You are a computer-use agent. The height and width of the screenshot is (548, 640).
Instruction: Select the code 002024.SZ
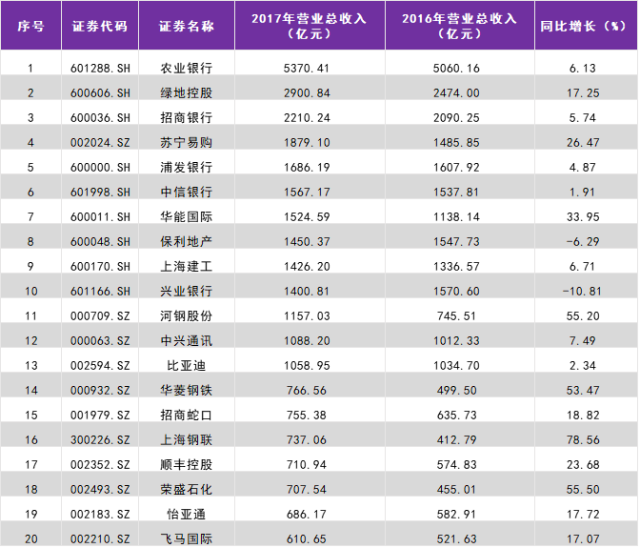(100, 143)
